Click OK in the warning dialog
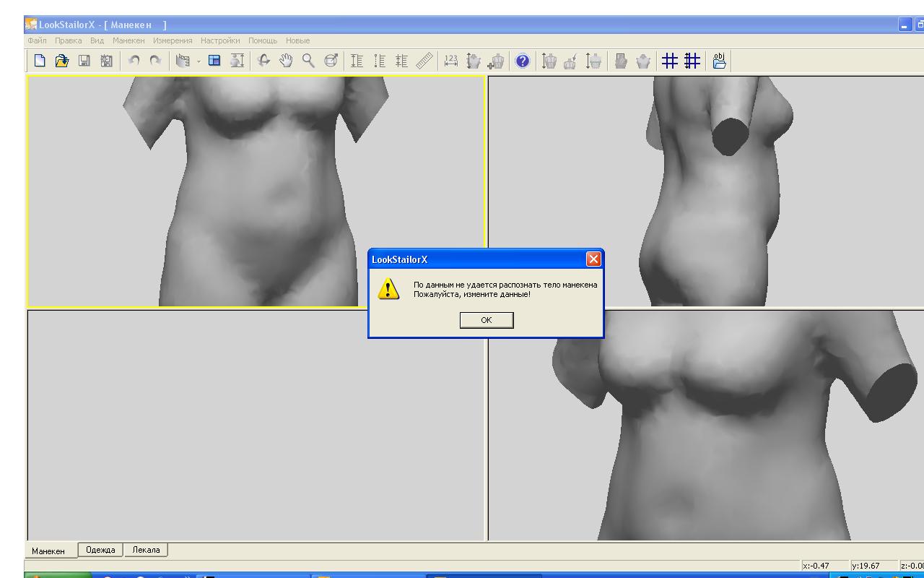The height and width of the screenshot is (578, 924). (x=486, y=320)
